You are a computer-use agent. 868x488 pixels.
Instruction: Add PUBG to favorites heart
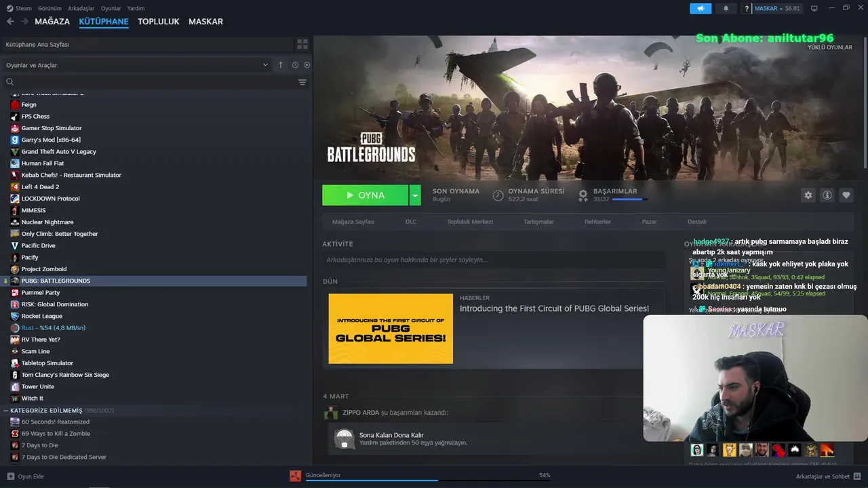[x=846, y=195]
